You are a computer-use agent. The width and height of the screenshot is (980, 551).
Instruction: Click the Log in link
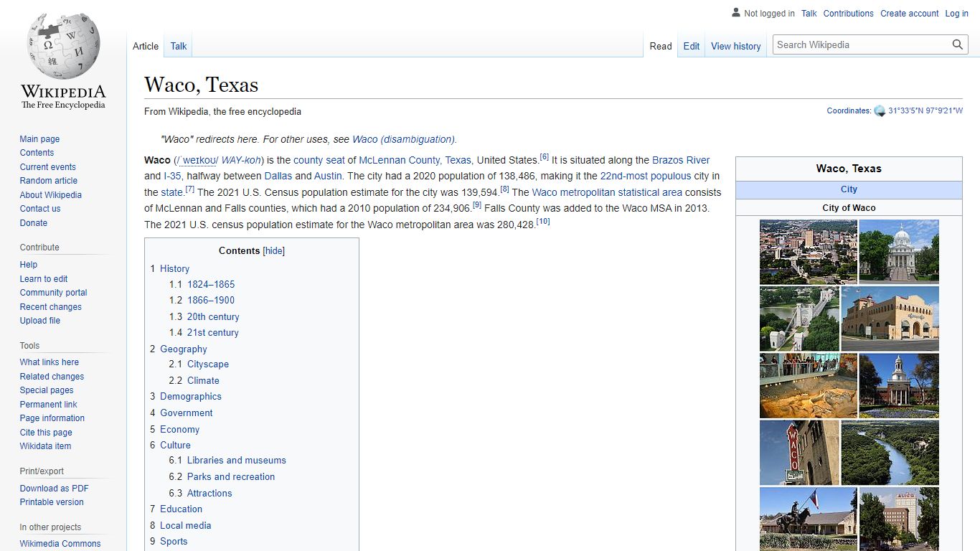coord(956,13)
